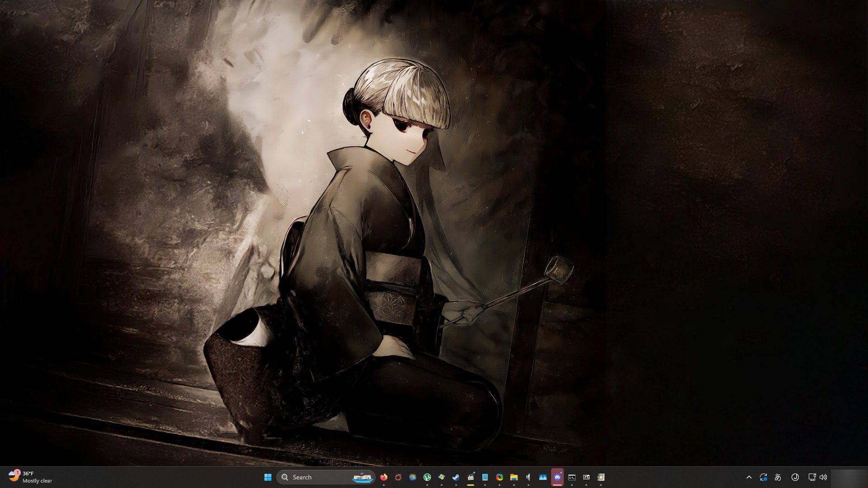868x488 pixels.
Task: Open Discord from the taskbar
Action: tap(557, 477)
